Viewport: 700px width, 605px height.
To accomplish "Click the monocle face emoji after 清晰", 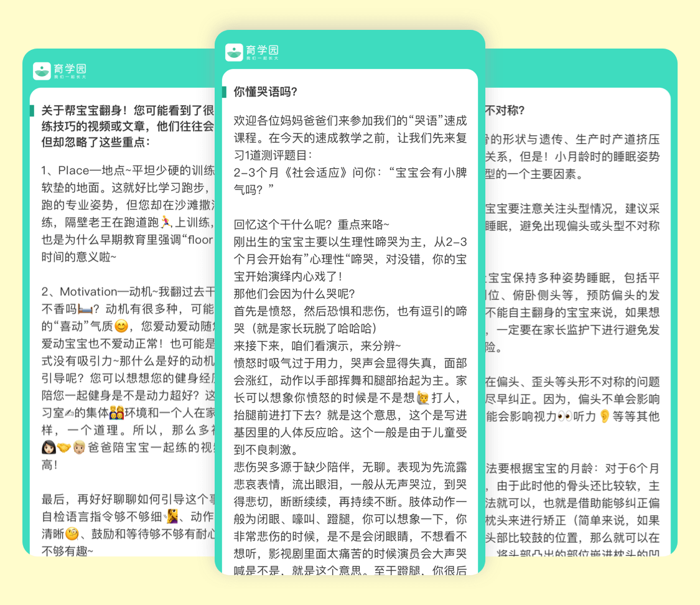I will click(72, 533).
